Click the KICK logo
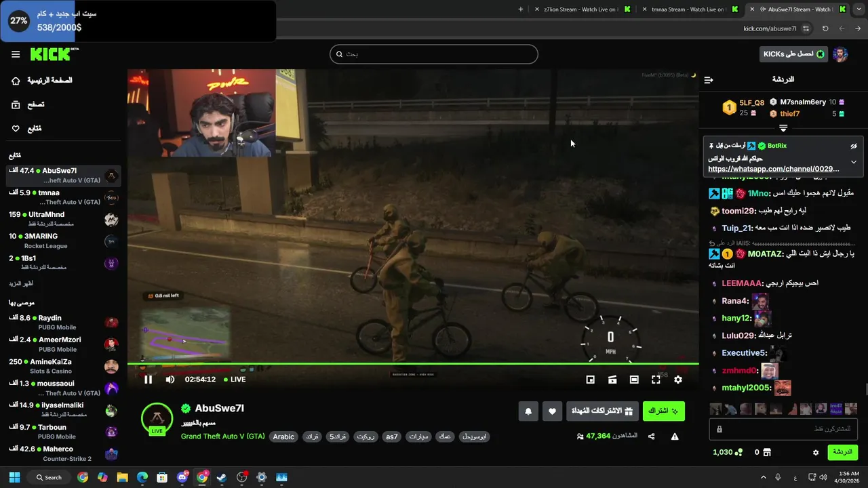The image size is (868, 488). (54, 54)
